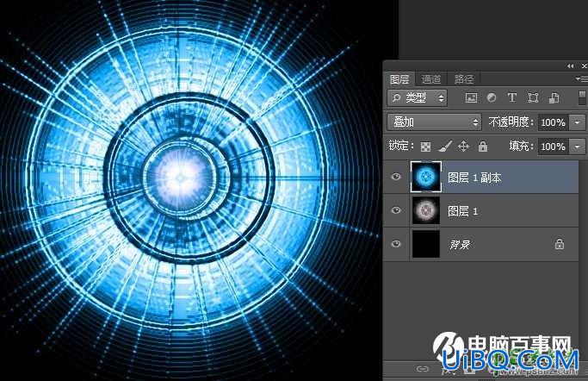Open the 叠加 blend mode dropdown

pyautogui.click(x=434, y=122)
